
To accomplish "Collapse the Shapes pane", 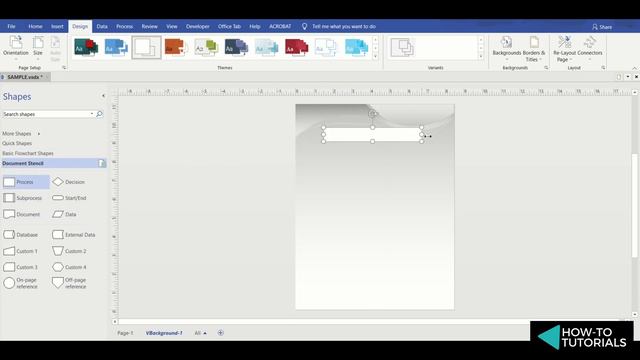I will pyautogui.click(x=103, y=96).
